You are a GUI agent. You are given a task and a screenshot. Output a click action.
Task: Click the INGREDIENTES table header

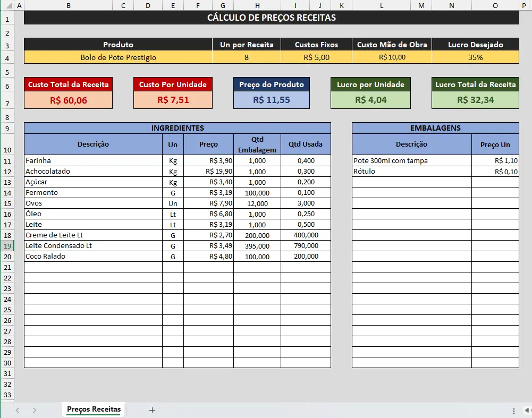click(x=178, y=128)
